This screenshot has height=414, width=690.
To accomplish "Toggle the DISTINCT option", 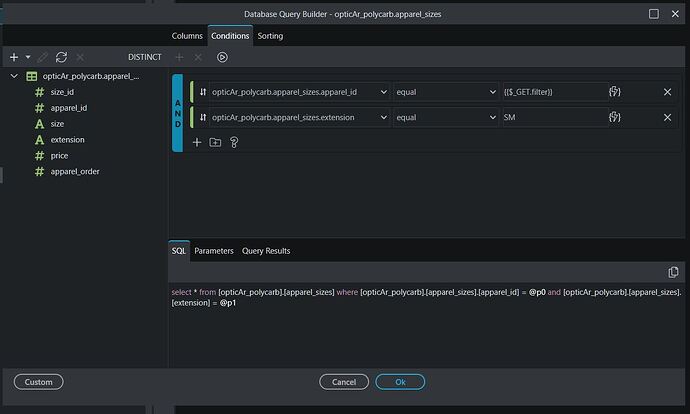I will 145,57.
